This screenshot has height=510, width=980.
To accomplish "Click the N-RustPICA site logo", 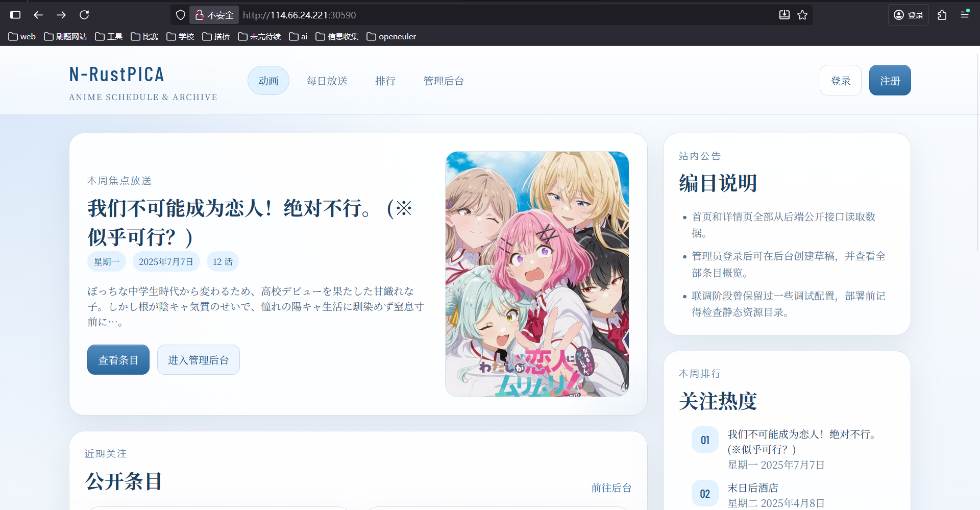I will 117,75.
